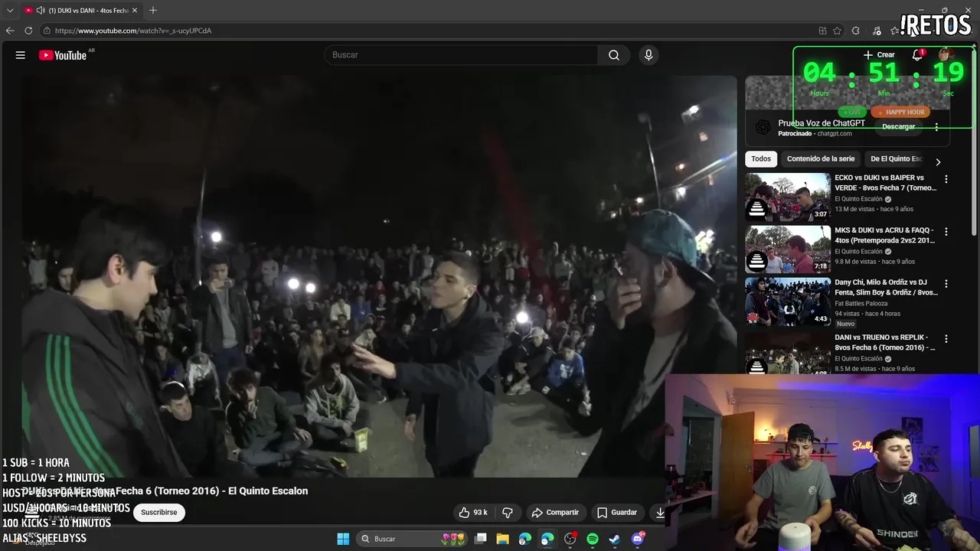Open the YouTube hamburger guide menu
Image resolution: width=980 pixels, height=551 pixels.
point(21,55)
